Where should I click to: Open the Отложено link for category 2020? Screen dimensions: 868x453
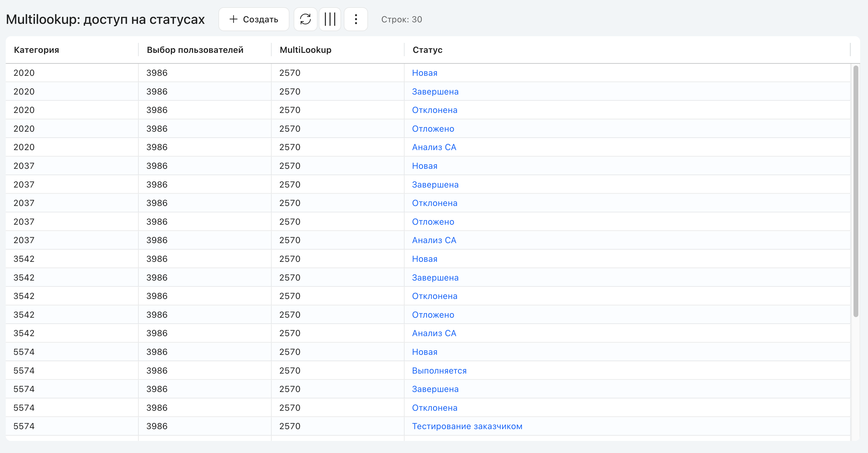point(433,129)
